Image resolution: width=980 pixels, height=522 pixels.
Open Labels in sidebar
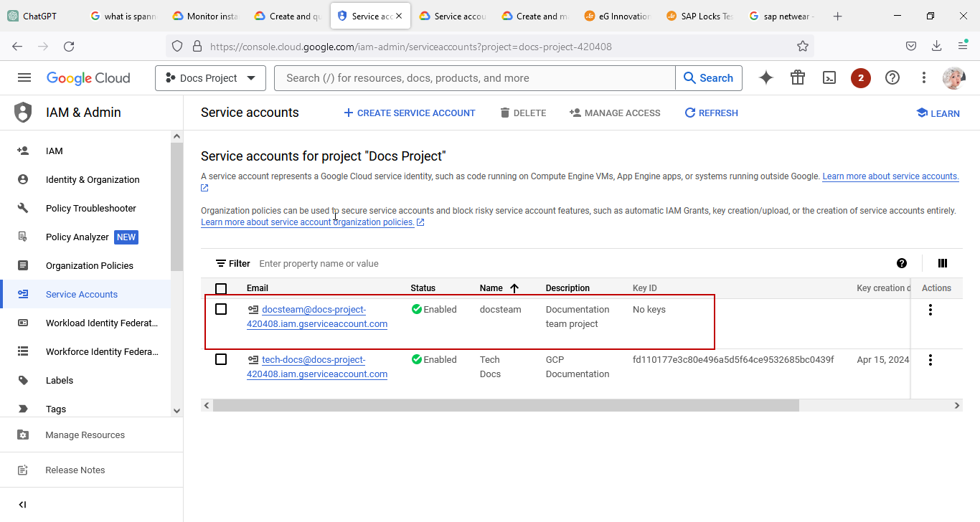85,380
